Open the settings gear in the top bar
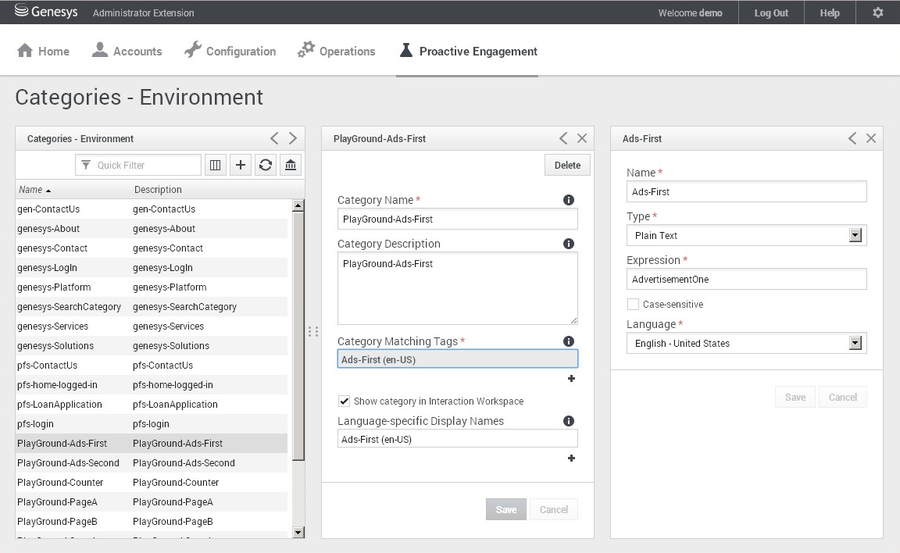The width and height of the screenshot is (900, 553). 878,13
